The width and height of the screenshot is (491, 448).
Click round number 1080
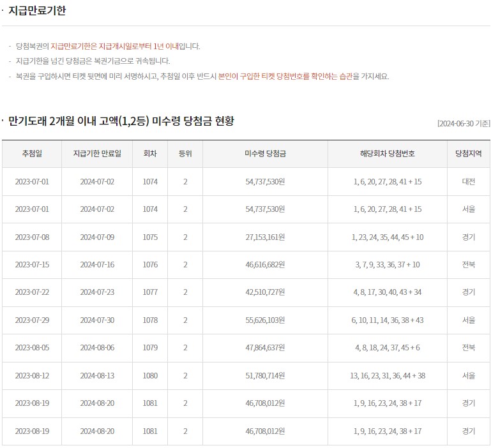pyautogui.click(x=150, y=376)
